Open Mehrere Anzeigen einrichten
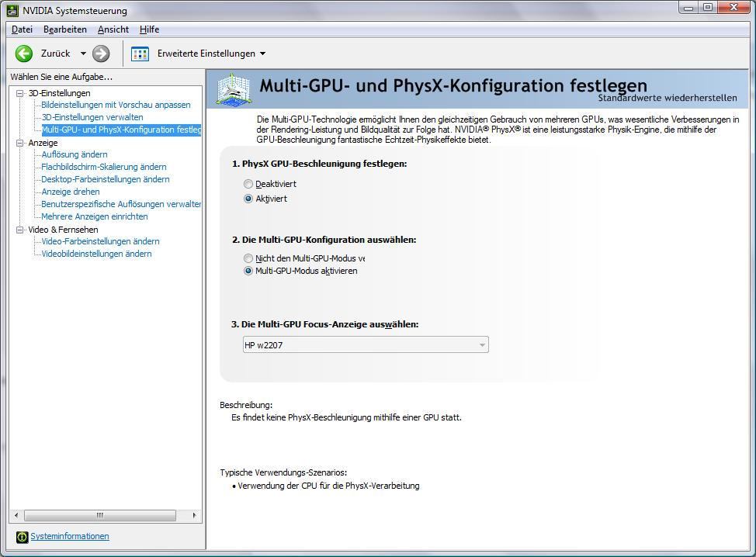756x557 pixels. [x=95, y=216]
